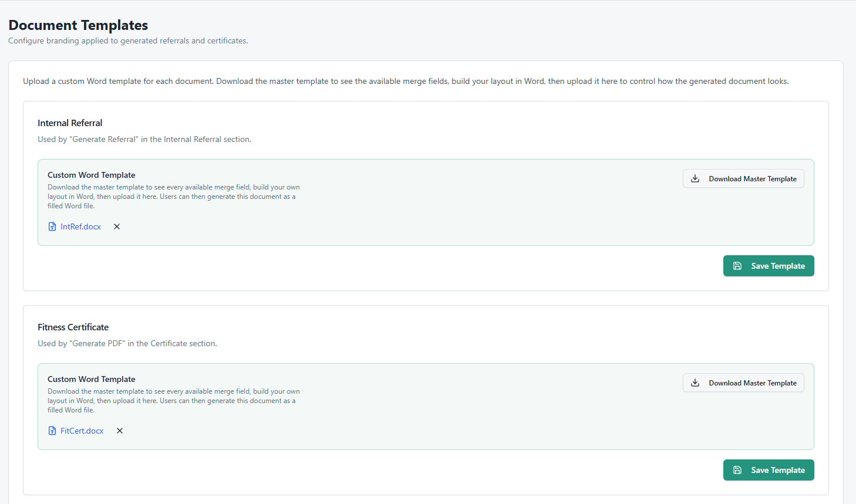The image size is (856, 504).
Task: Open the FitCert.docx file link
Action: tap(82, 431)
